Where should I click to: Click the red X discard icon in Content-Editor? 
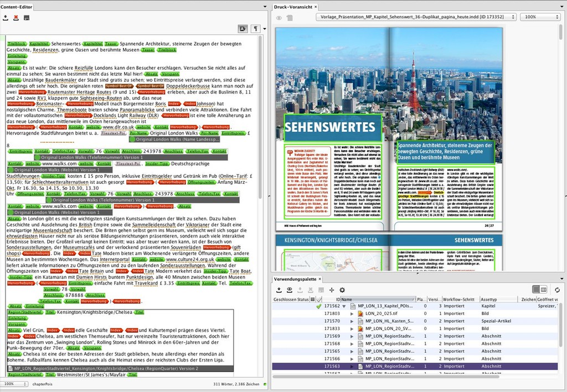tap(16, 18)
